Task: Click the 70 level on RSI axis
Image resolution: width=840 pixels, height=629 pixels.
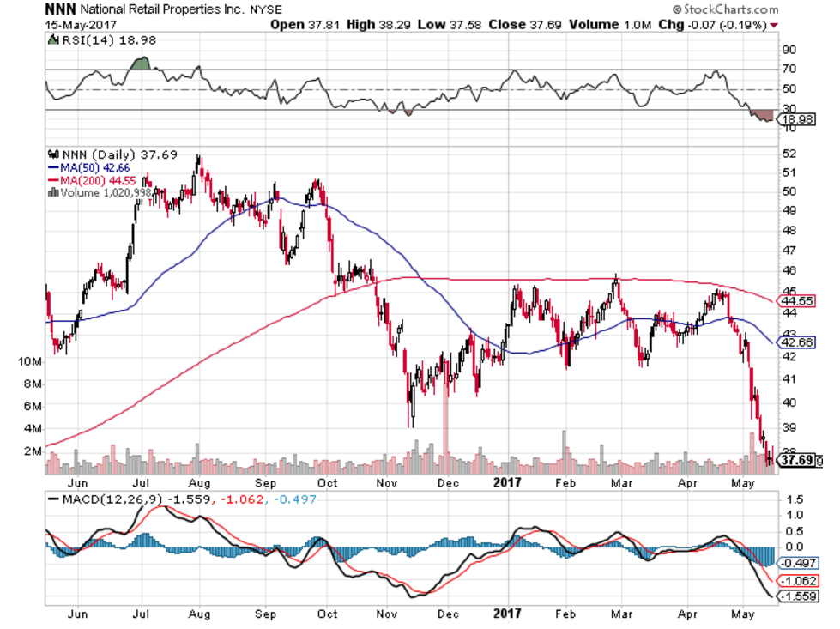Action: (x=789, y=70)
